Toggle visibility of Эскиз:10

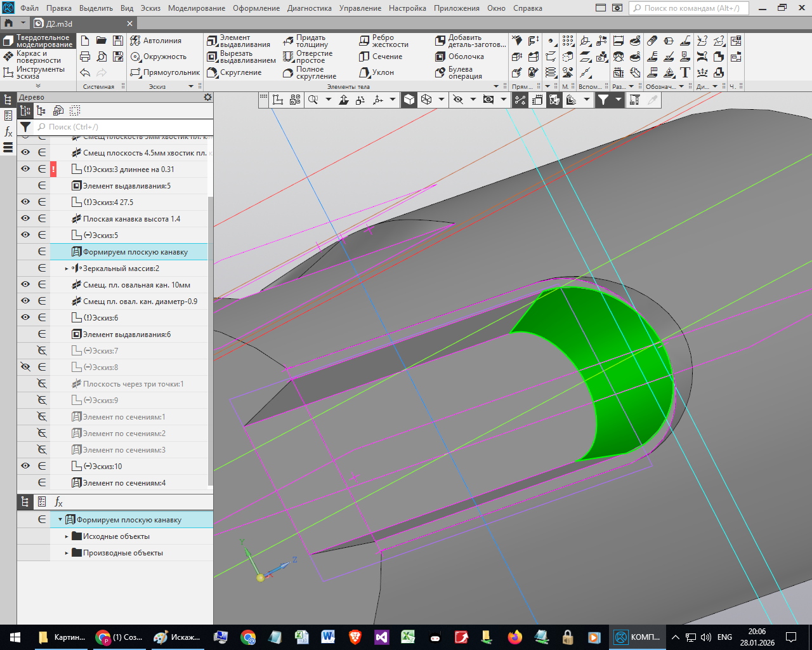tap(25, 466)
